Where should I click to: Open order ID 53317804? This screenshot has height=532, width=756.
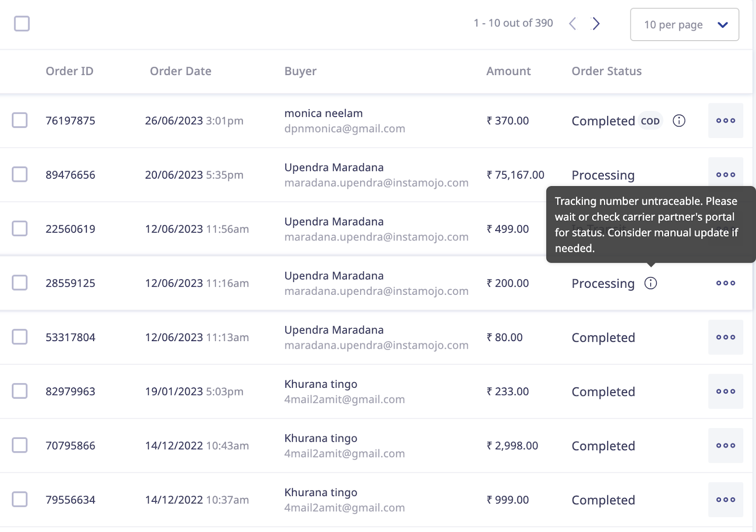click(x=70, y=337)
